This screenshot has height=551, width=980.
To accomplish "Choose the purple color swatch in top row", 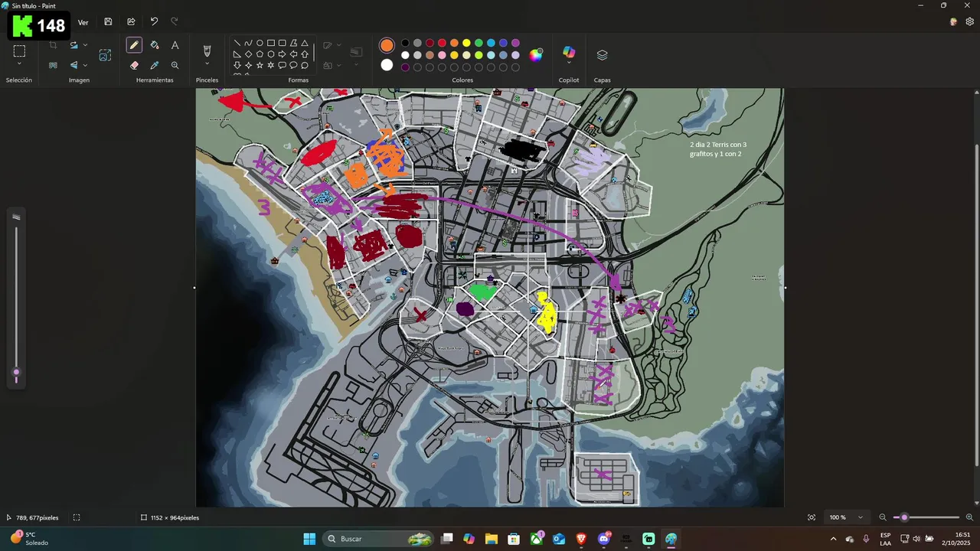I will pyautogui.click(x=515, y=43).
